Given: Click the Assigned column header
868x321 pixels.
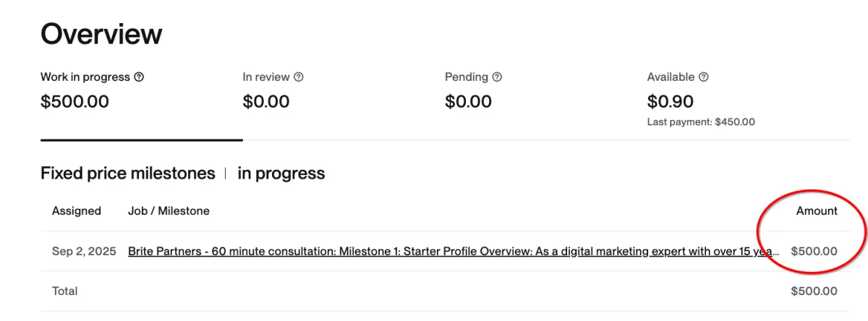Looking at the screenshot, I should pyautogui.click(x=77, y=211).
